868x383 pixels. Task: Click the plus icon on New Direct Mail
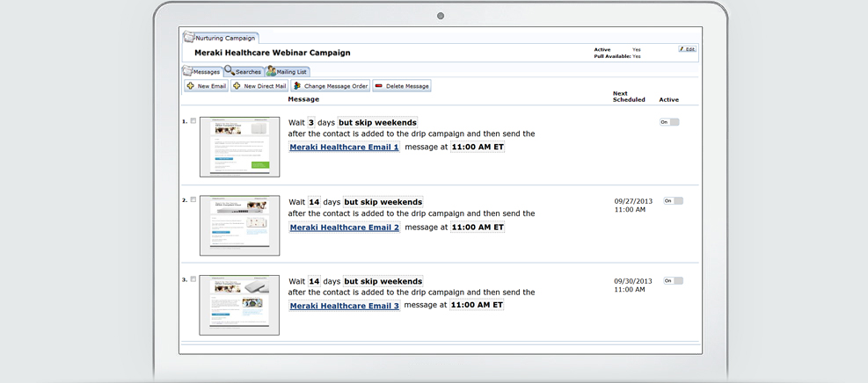[x=237, y=86]
